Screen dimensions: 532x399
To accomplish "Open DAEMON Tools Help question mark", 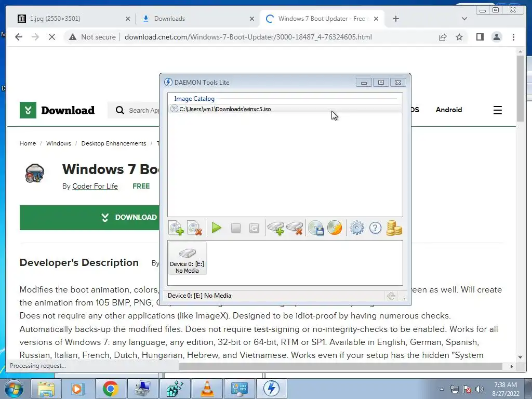I will pos(375,228).
